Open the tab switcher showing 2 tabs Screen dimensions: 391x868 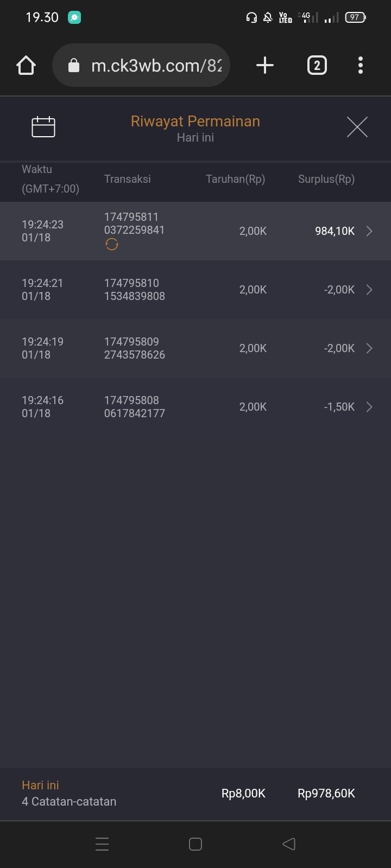(x=317, y=66)
